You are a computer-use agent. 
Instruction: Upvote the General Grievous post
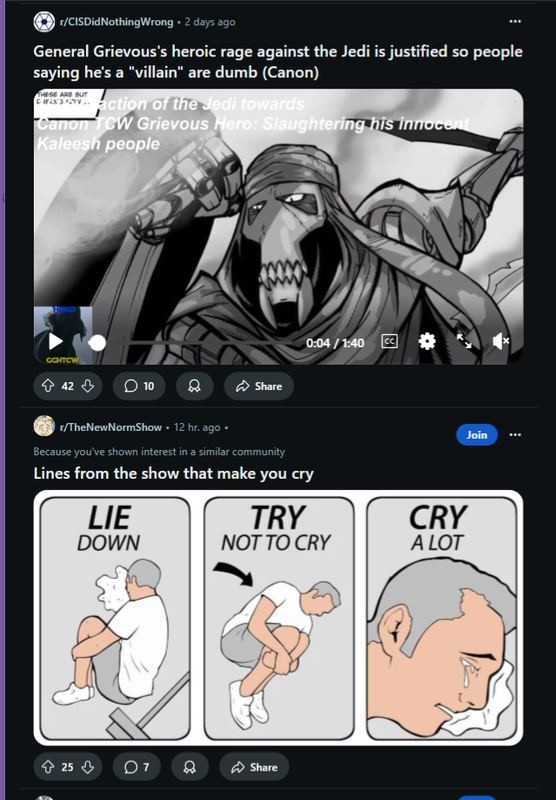tap(47, 386)
